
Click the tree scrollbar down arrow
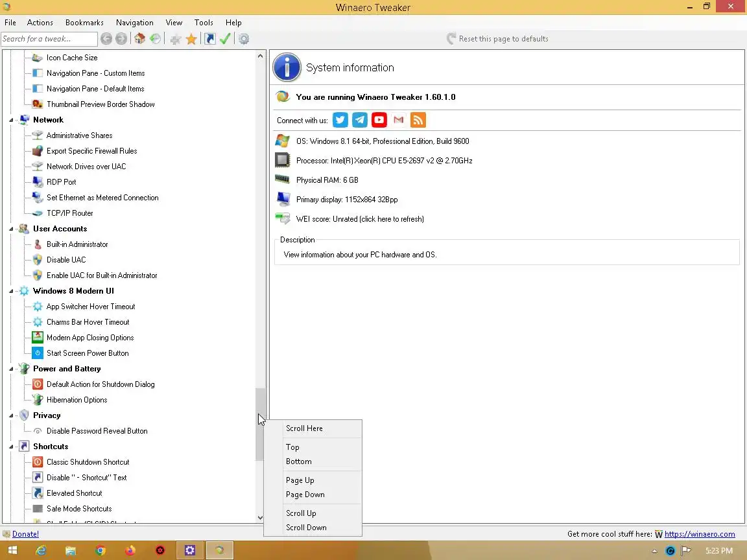[x=260, y=518]
